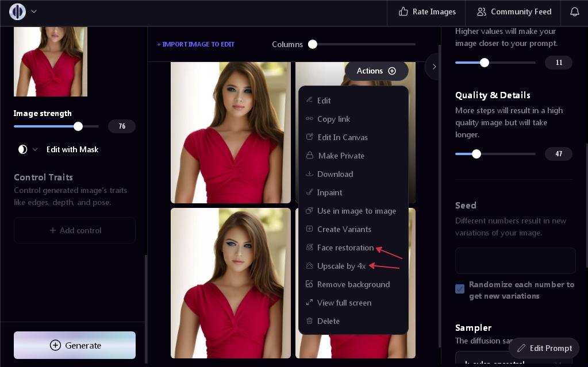Click the notifications bell icon
Viewport: 588px width, 367px height.
coord(574,11)
